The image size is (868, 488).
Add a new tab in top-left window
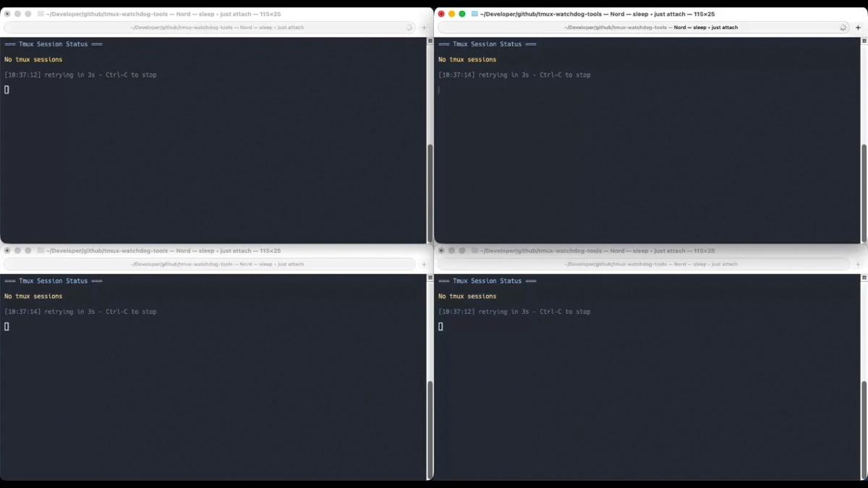(x=425, y=27)
